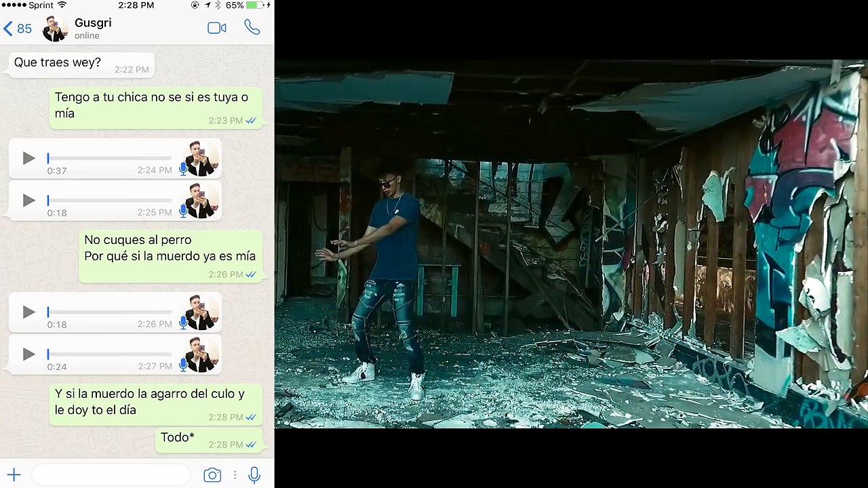Play the 0:24 voice message

tap(28, 354)
